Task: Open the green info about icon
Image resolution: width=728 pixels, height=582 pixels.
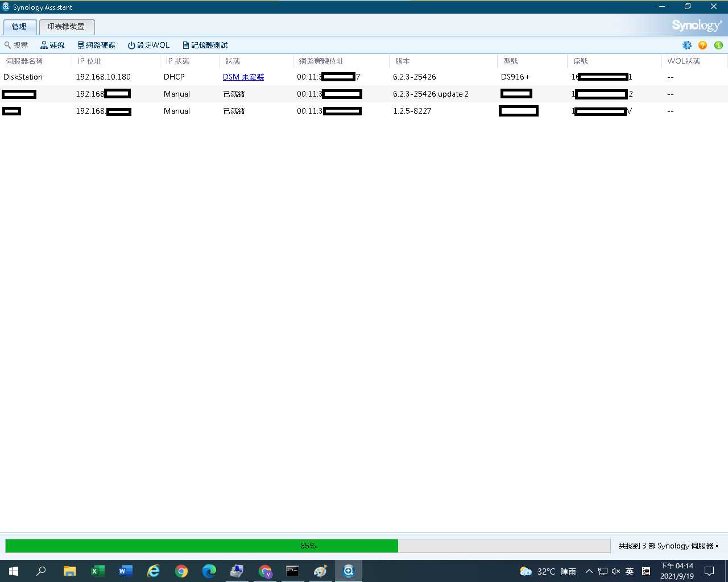Action: (x=718, y=45)
